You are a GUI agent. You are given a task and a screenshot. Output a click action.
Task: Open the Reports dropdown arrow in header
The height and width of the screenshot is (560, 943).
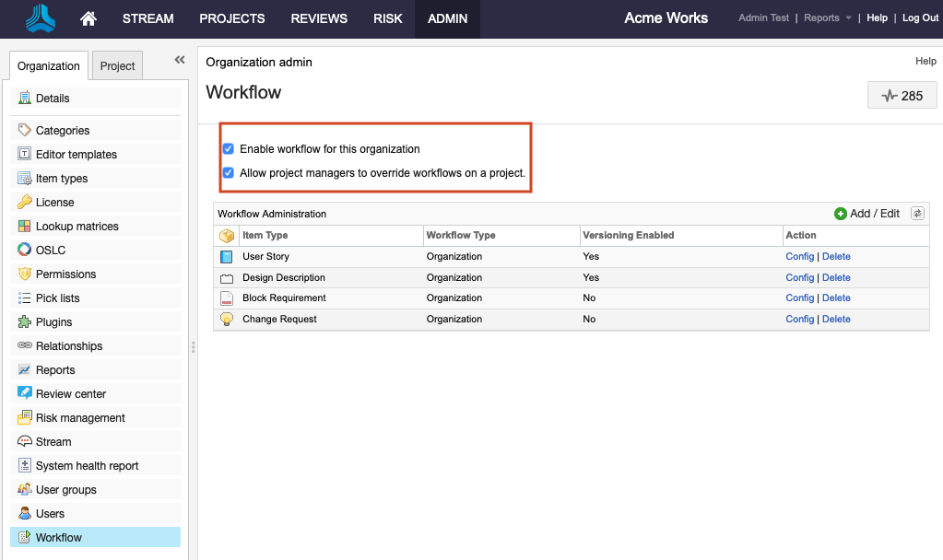click(x=849, y=18)
